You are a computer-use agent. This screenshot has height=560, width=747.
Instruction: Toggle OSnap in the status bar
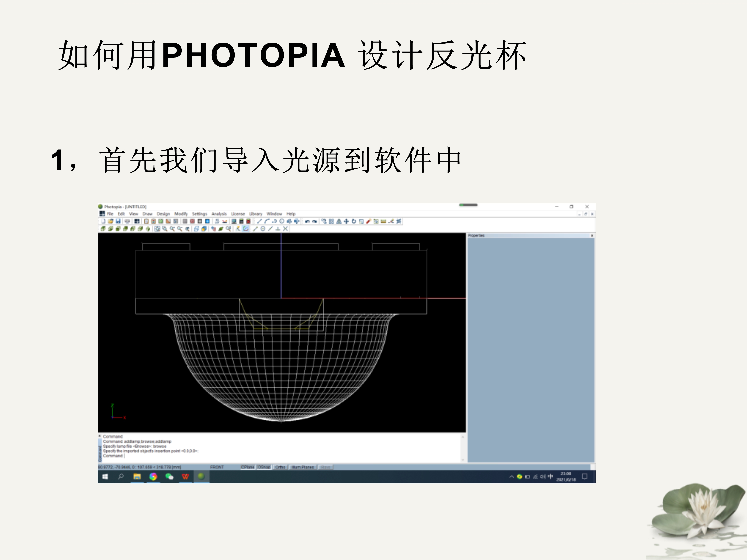[264, 467]
